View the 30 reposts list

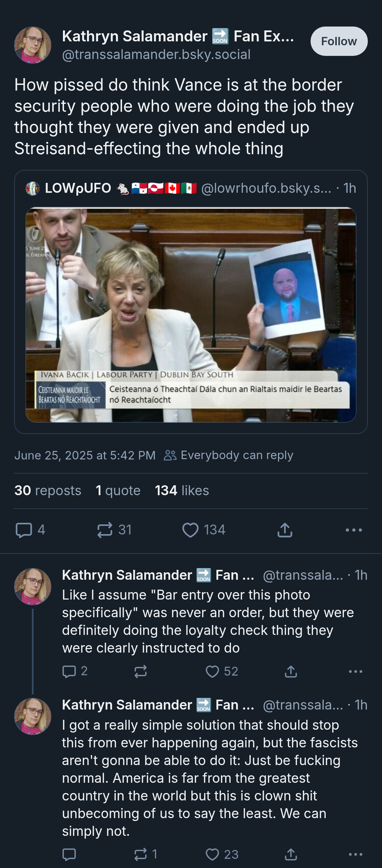[x=48, y=491]
